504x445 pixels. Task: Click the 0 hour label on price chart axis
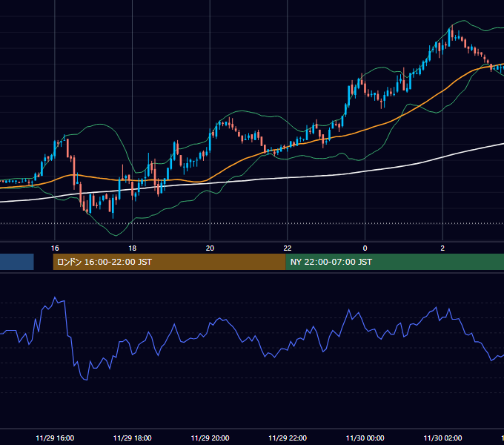(365, 248)
